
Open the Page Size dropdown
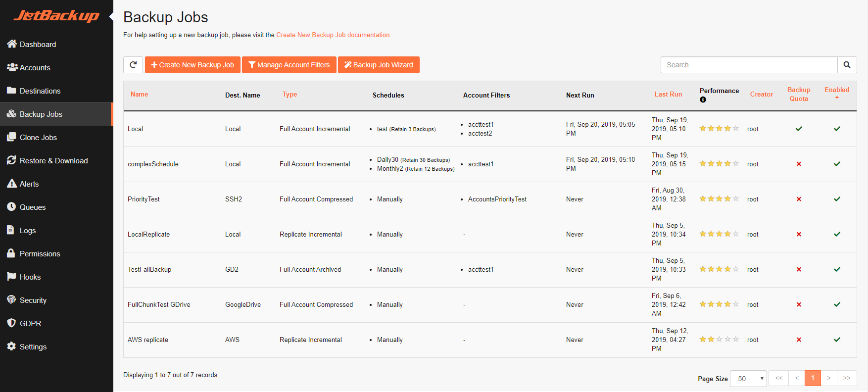[748, 379]
